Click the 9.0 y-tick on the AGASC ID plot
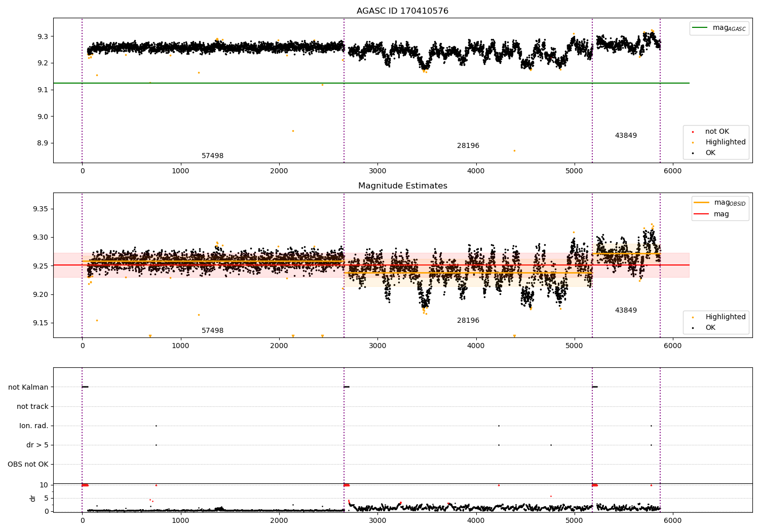Screen dimensions: 760x532 click(x=43, y=117)
